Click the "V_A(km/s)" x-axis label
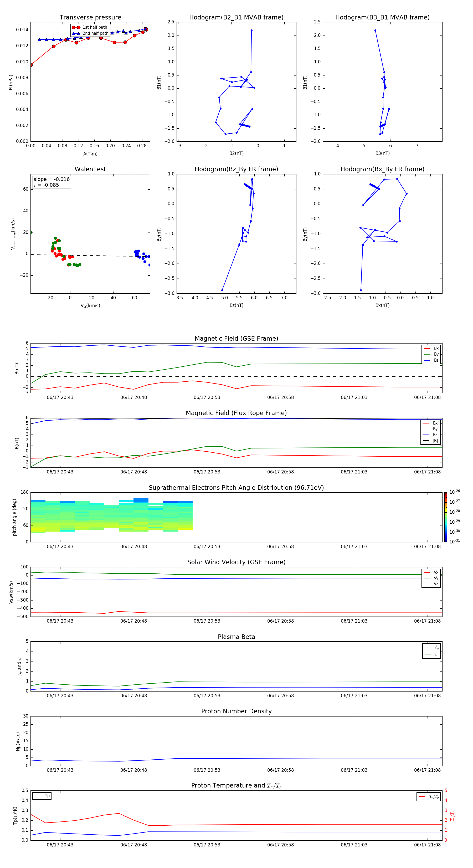This screenshot has width=473, height=868. pyautogui.click(x=90, y=306)
